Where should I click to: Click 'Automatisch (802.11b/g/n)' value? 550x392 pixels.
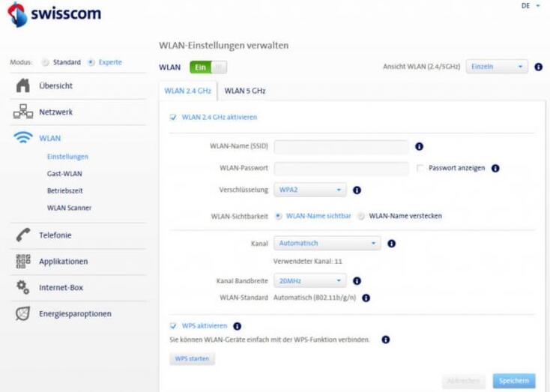point(315,298)
